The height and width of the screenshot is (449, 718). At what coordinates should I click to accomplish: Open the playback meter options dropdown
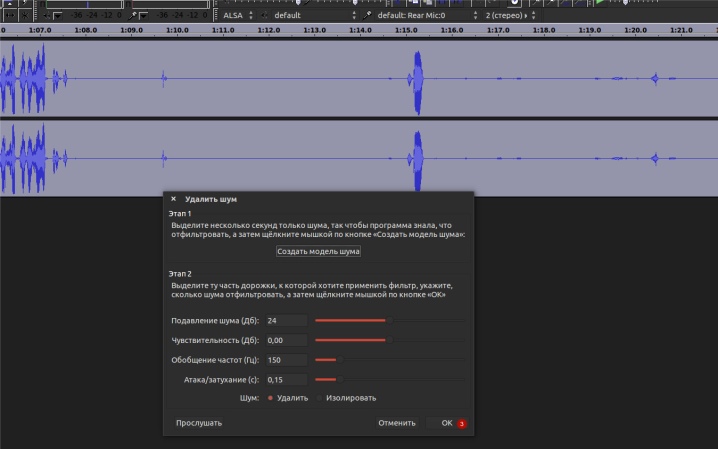tap(58, 16)
